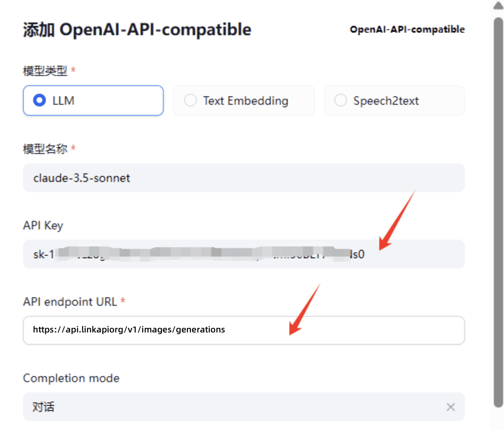Click the red asterisk beside API endpoint URL

pos(123,301)
